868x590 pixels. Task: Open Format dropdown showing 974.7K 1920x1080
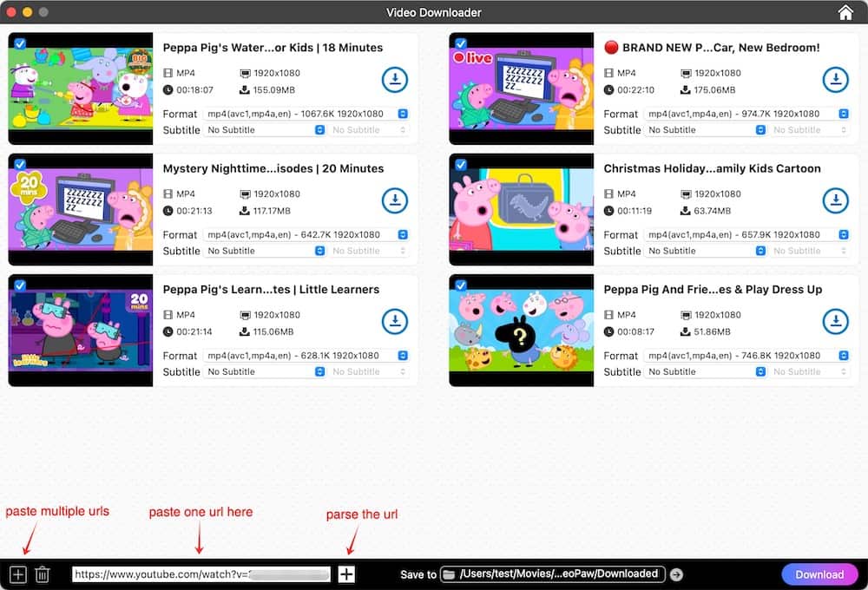[746, 114]
